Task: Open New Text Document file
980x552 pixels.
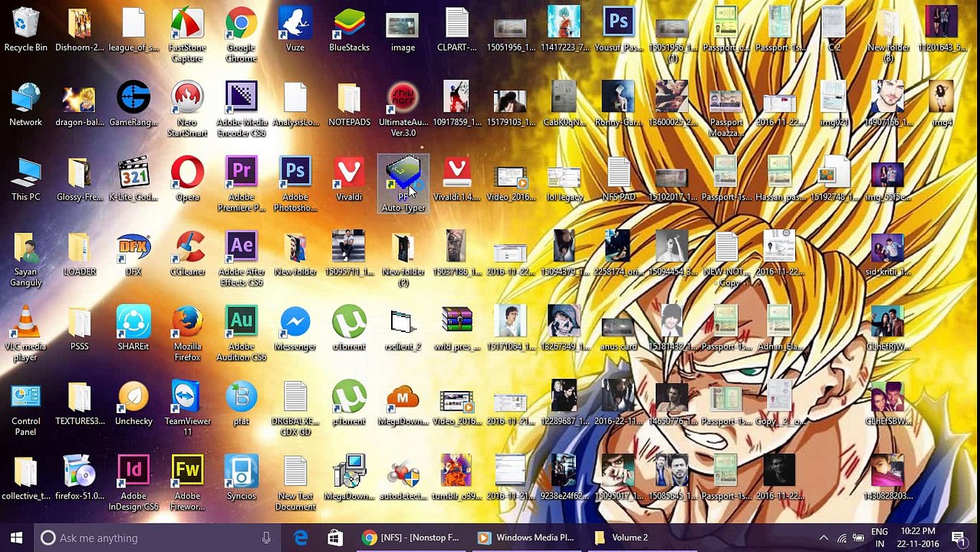Action: pyautogui.click(x=294, y=483)
